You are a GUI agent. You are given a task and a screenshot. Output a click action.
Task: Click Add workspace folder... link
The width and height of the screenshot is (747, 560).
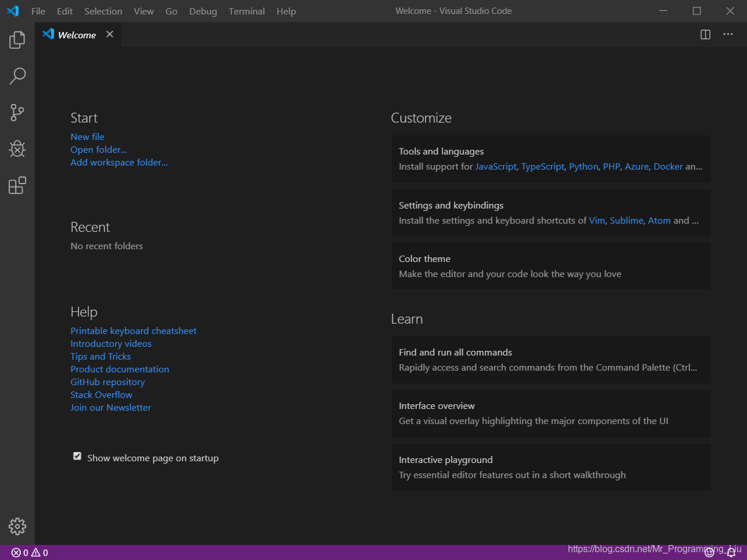pyautogui.click(x=119, y=163)
